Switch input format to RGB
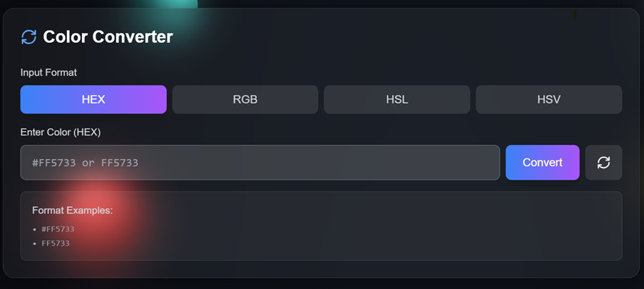 (x=245, y=99)
